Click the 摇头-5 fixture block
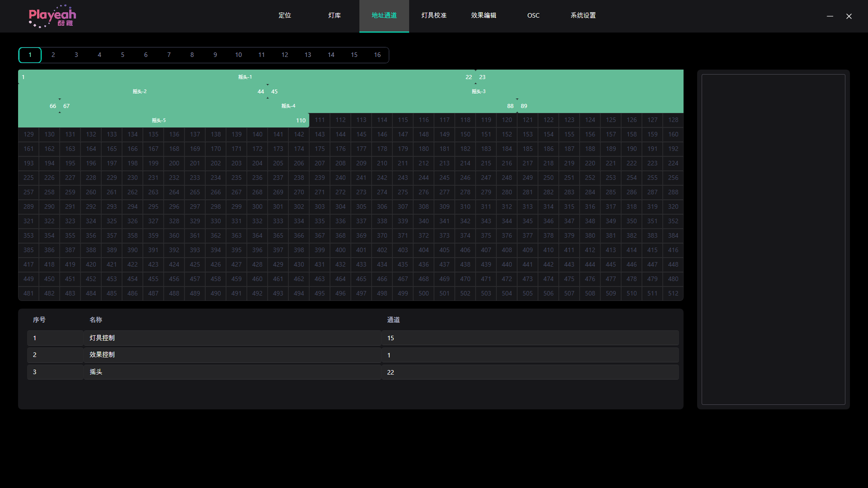 (159, 120)
